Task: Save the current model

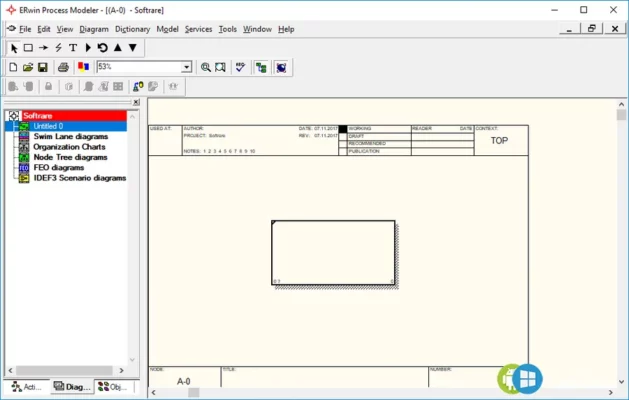Action: click(43, 67)
